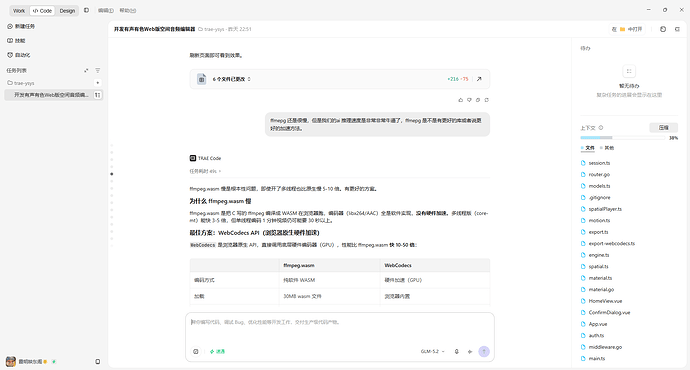Jump to the active dot in message navigator

[112, 174]
